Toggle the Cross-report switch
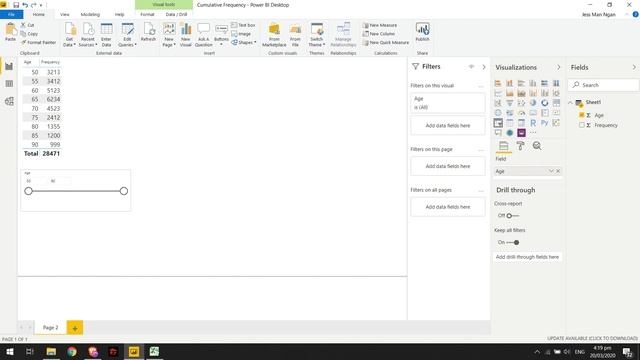Image resolution: width=640 pixels, height=360 pixels. [513, 216]
